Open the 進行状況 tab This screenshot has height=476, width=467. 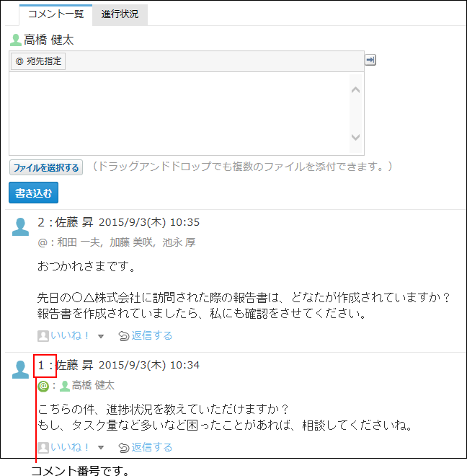[120, 14]
